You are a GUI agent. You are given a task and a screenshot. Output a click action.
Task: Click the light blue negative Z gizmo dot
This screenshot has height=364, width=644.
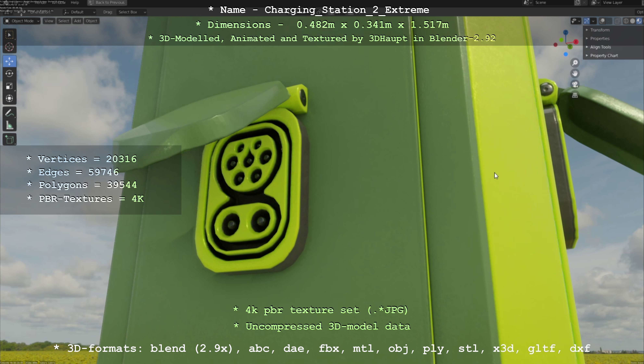(x=566, y=54)
